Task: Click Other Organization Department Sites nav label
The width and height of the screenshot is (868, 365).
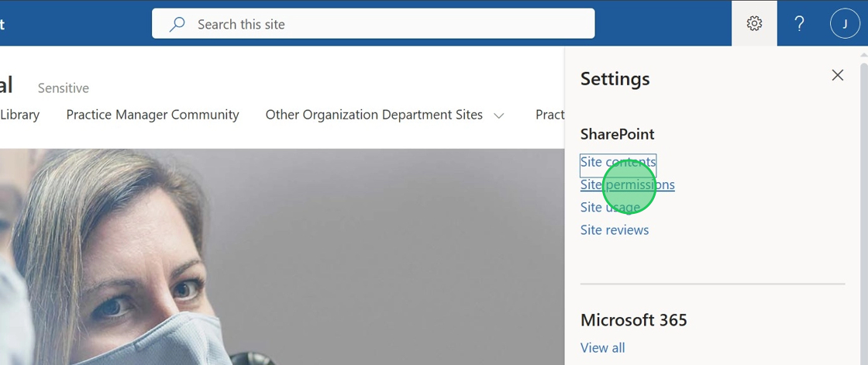Action: pos(374,115)
